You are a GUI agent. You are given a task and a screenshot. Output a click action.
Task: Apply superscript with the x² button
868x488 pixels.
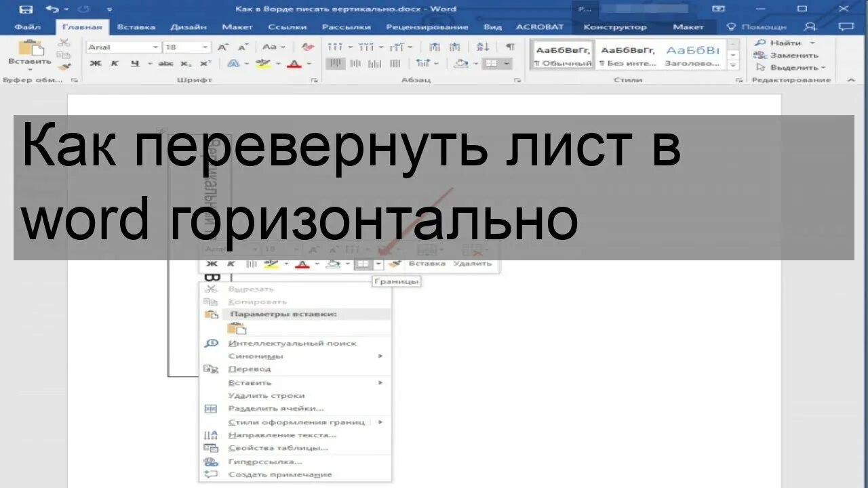[204, 64]
